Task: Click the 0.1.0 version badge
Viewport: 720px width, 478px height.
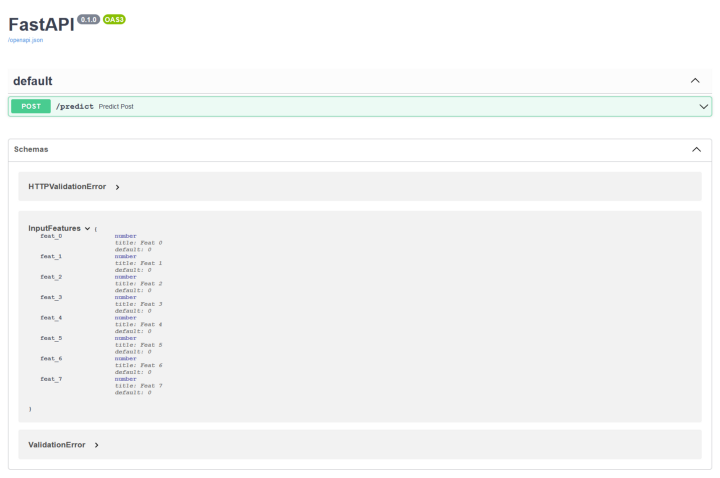Action: [x=88, y=19]
